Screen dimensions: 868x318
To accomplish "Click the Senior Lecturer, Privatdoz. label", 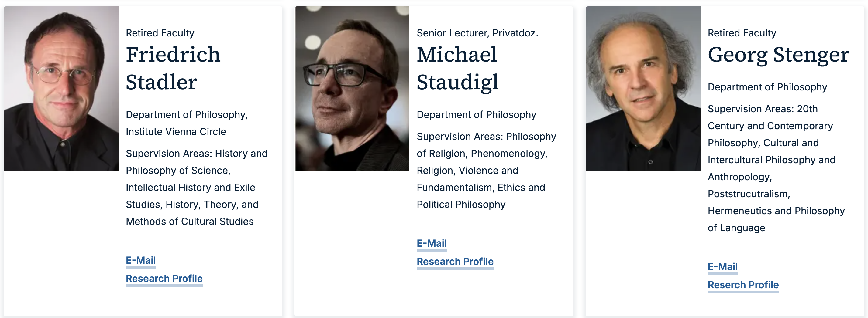I will point(477,33).
